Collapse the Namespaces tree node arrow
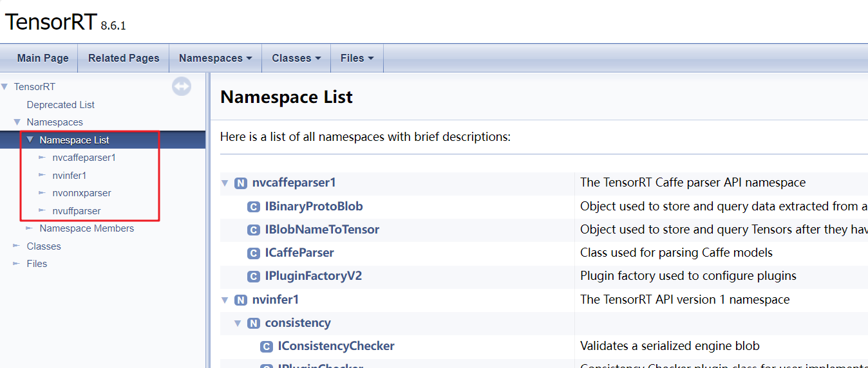 17,122
